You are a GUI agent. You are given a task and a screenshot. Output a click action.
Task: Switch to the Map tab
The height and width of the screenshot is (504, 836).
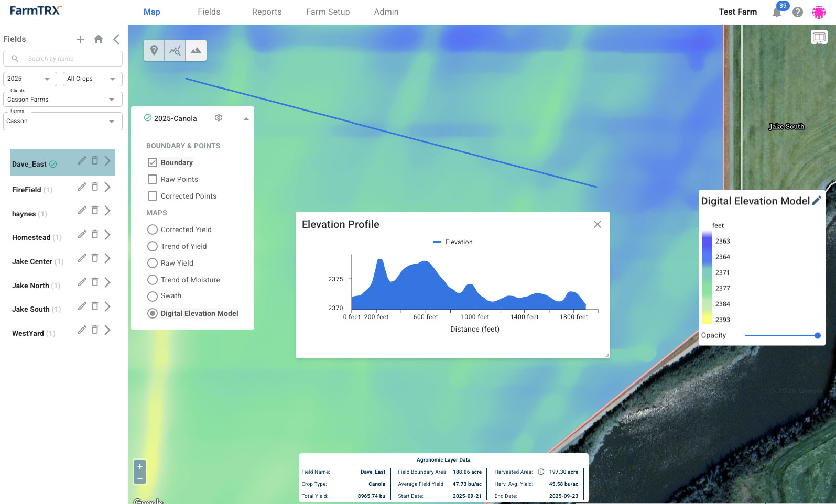click(152, 12)
